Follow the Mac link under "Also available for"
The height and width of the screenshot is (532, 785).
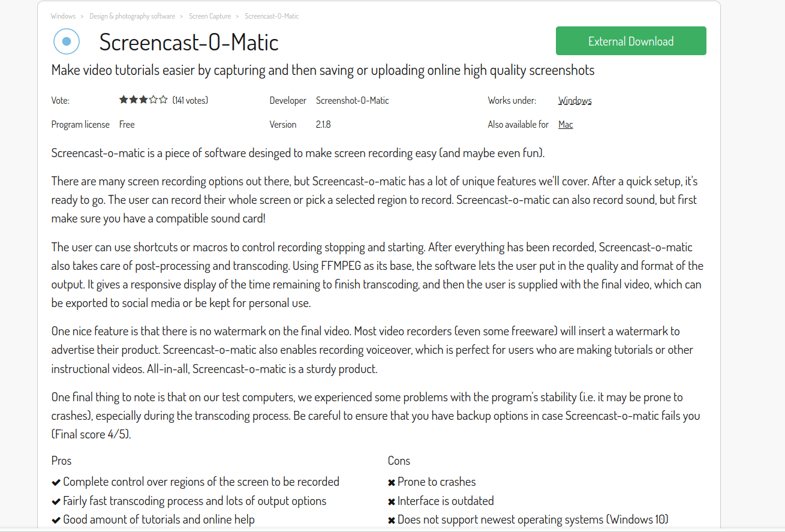(x=566, y=125)
